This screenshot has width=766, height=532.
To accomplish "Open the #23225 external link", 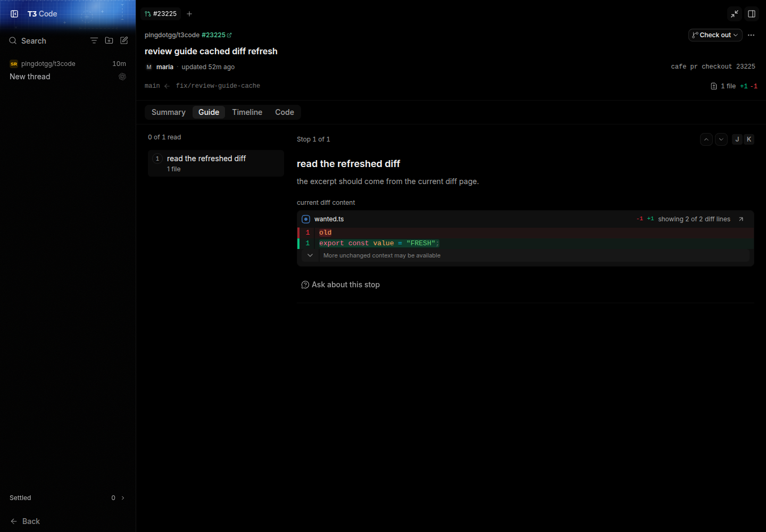I will point(217,35).
